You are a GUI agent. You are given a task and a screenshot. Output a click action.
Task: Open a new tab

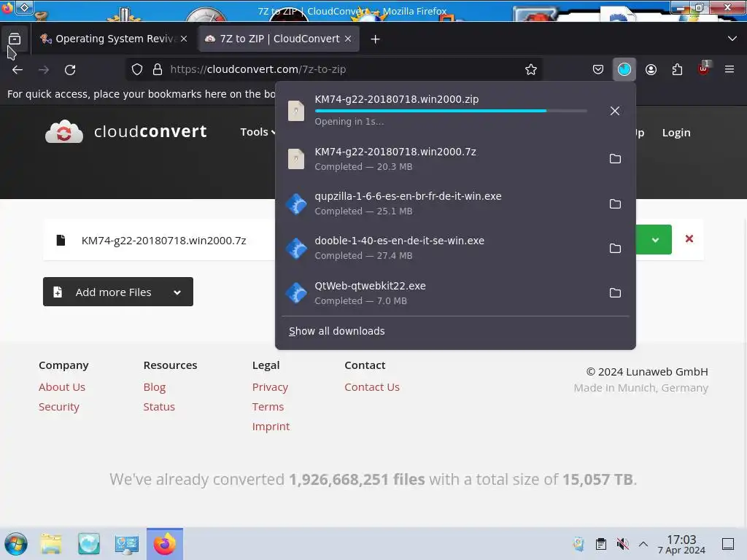[376, 39]
